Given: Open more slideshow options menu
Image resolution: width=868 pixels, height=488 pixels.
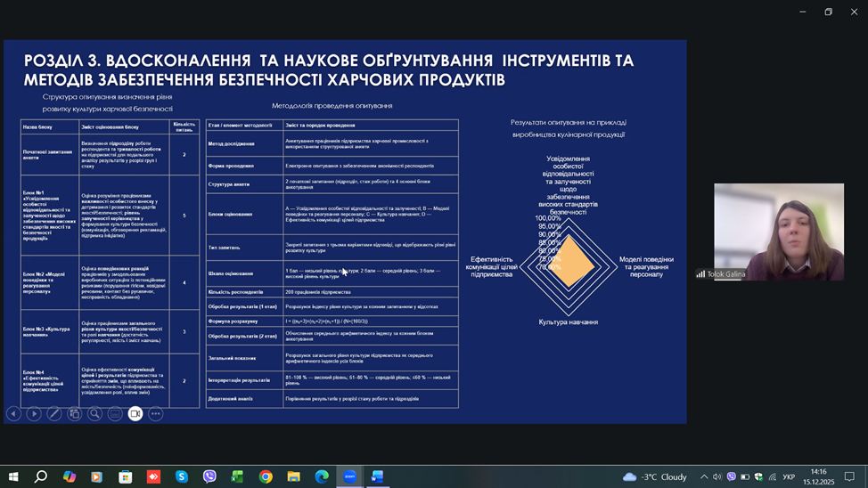Looking at the screenshot, I should (156, 413).
